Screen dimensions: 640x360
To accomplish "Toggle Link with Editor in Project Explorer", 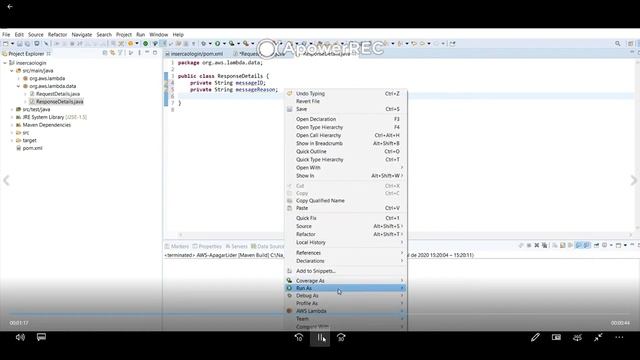I will (112, 53).
